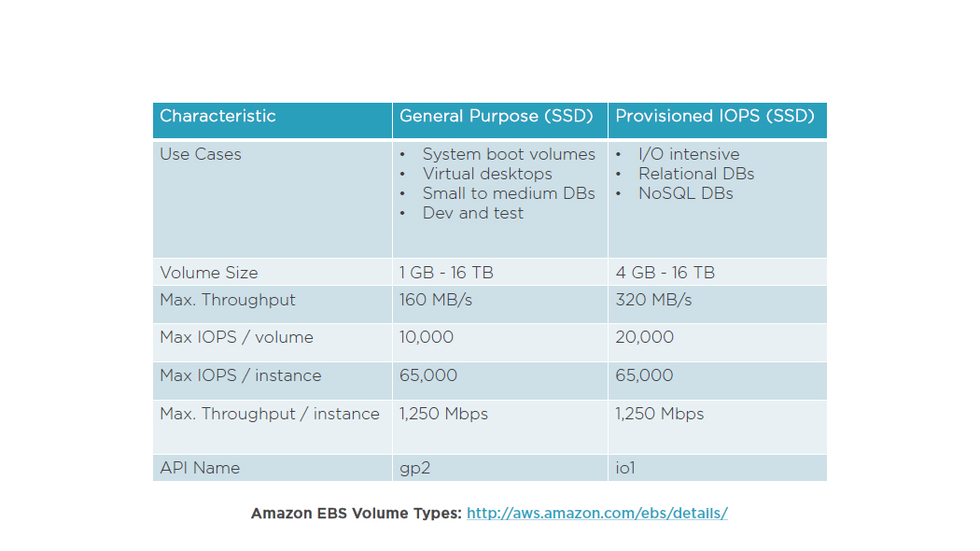The width and height of the screenshot is (980, 551).
Task: Click the Max IOPS / volume label
Action: (236, 337)
